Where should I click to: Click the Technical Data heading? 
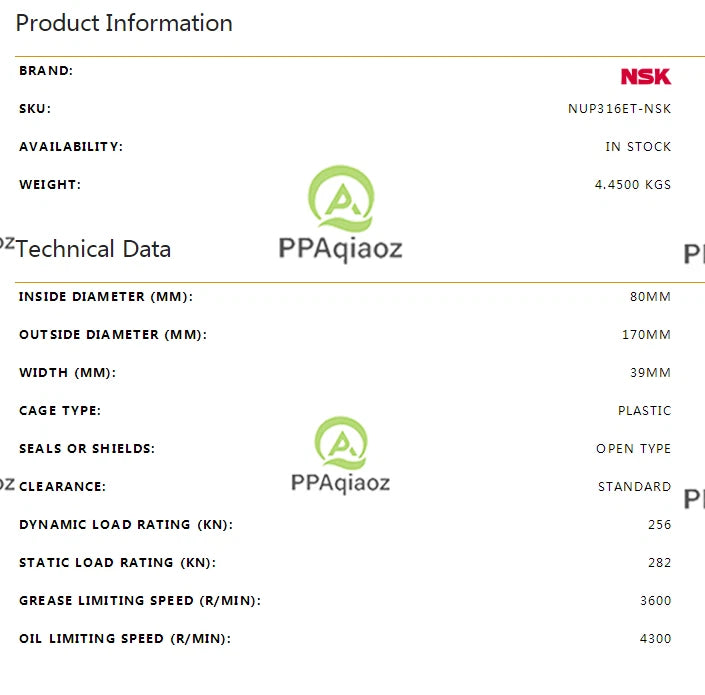[x=93, y=249]
